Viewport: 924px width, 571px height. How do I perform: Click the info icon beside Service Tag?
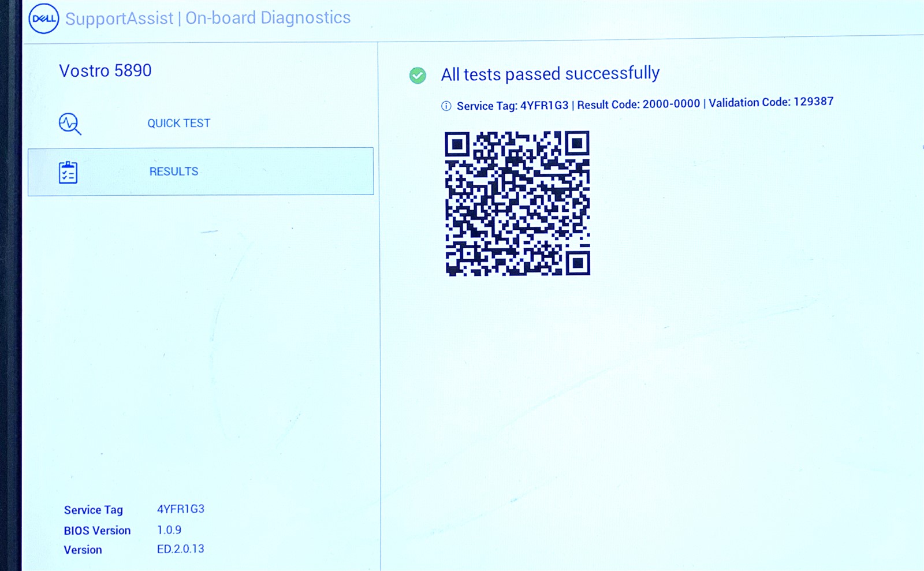pos(446,106)
